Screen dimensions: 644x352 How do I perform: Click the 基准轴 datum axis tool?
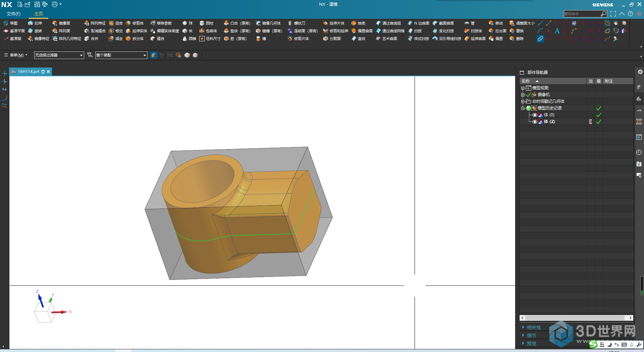12,39
